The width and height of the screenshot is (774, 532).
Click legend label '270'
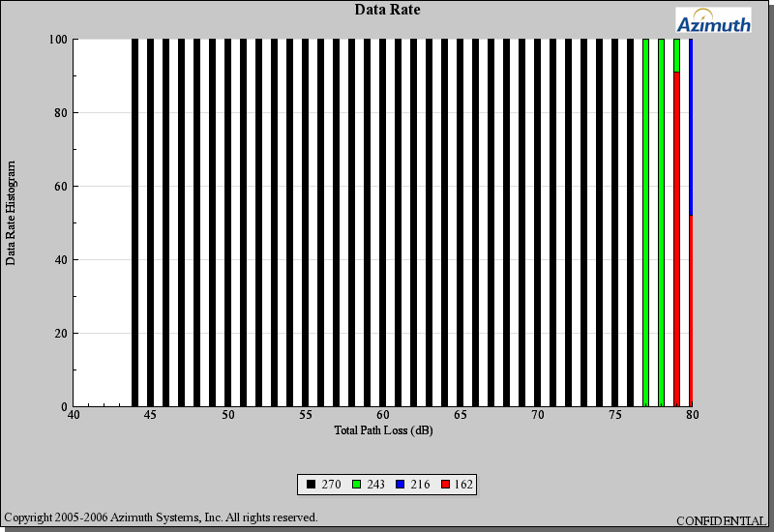click(x=331, y=485)
